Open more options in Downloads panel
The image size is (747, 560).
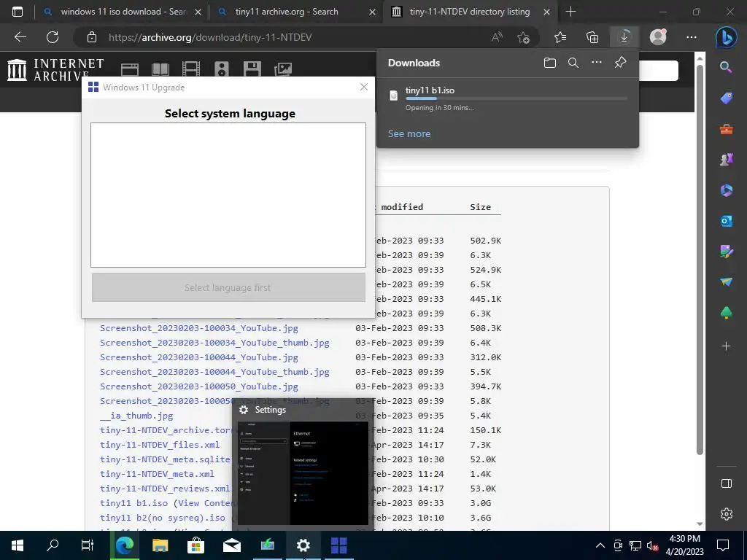coord(597,63)
